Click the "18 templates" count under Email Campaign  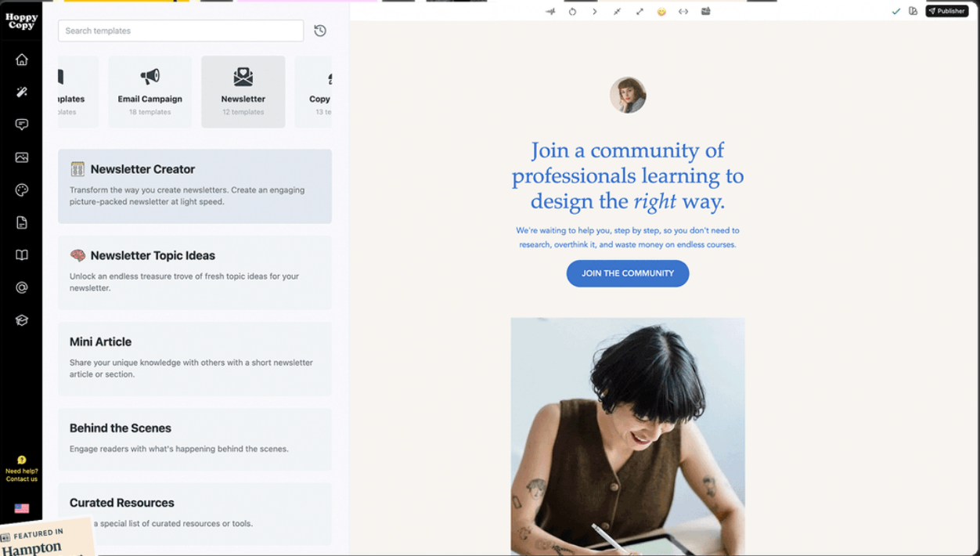(150, 112)
